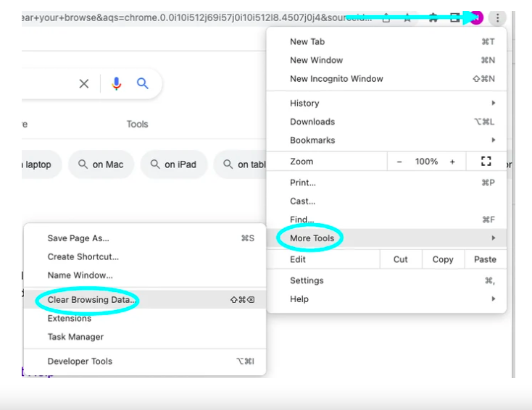Choose Create Shortcut... option

pyautogui.click(x=145, y=256)
